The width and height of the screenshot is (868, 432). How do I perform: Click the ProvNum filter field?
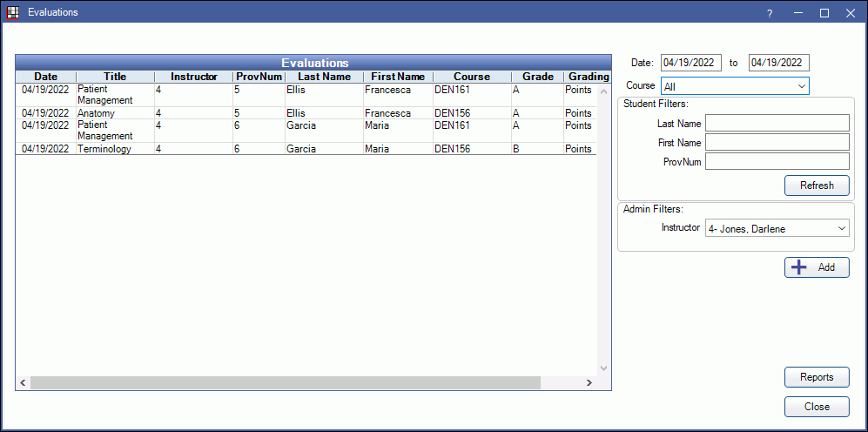point(777,162)
